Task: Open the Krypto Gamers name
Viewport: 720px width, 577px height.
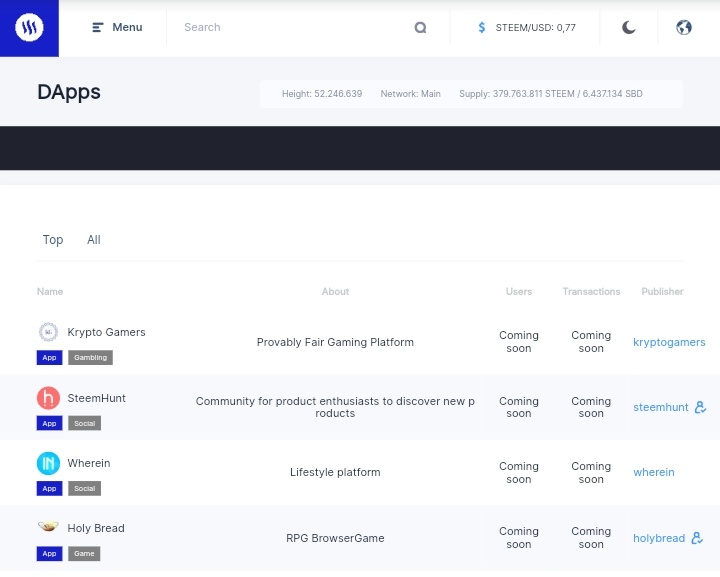Action: point(106,332)
